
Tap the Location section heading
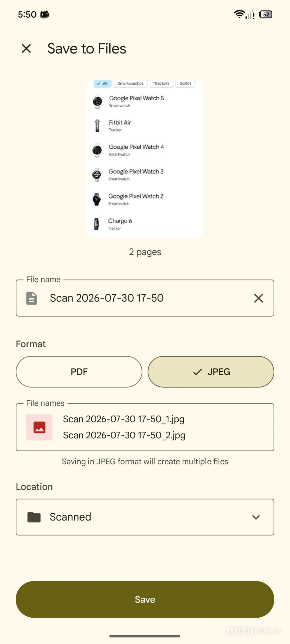click(34, 487)
